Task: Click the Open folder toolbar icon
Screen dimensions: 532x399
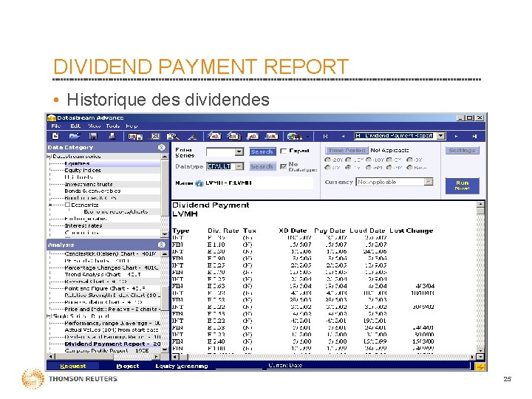Action: click(74, 136)
